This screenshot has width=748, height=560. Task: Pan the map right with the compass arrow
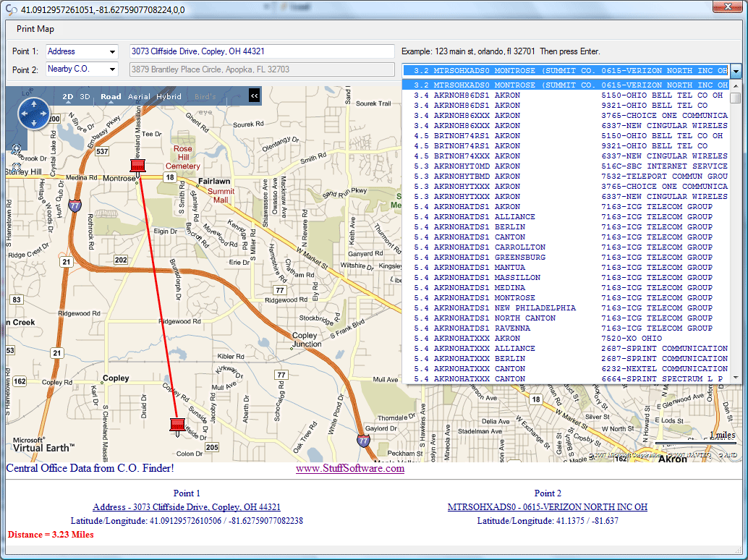[x=43, y=114]
